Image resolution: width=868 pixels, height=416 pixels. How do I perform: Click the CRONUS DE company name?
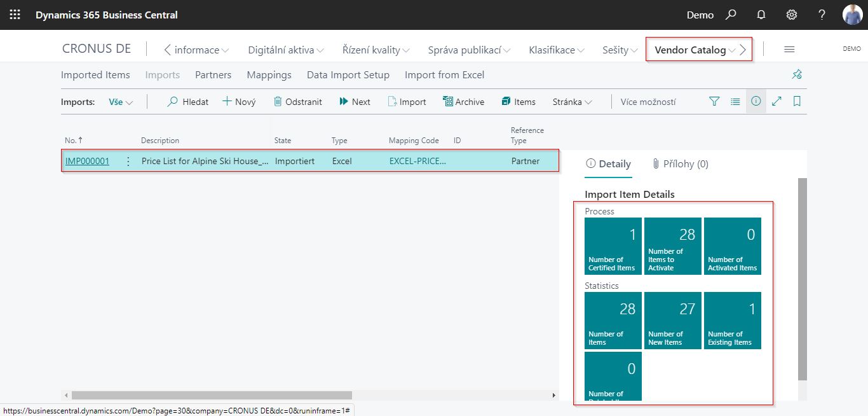point(97,50)
